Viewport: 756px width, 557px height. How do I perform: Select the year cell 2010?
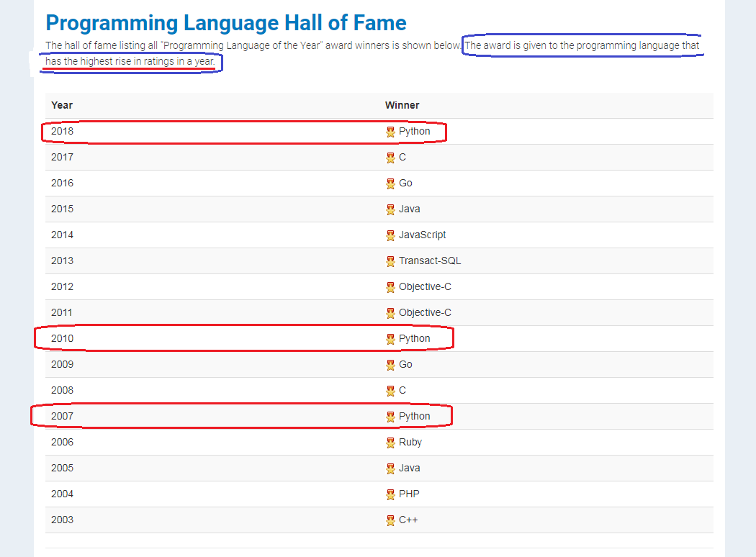tap(62, 338)
